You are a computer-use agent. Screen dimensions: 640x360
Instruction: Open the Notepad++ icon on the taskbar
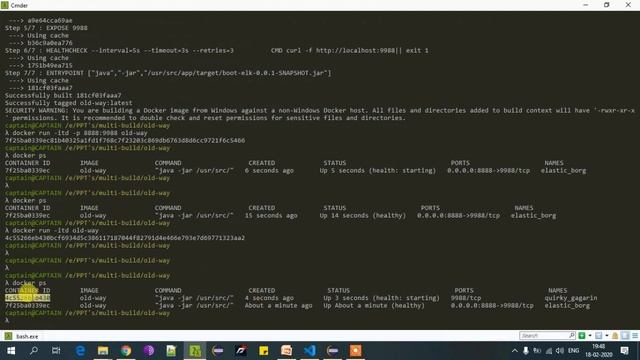tap(171, 351)
